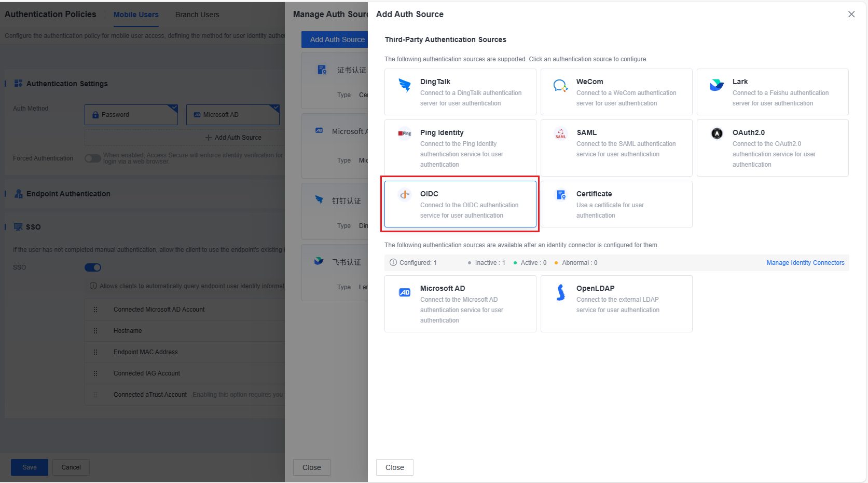Select the Password auth method chip

click(131, 115)
